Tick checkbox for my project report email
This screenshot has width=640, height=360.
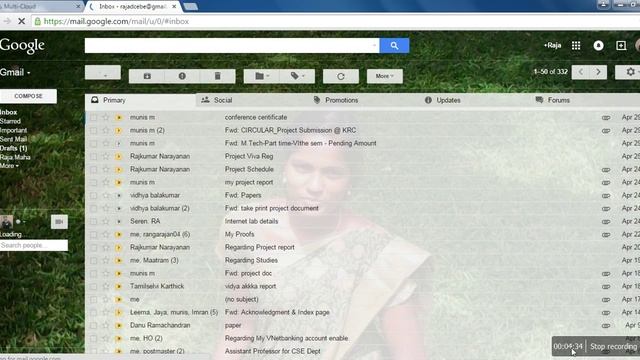(x=93, y=182)
